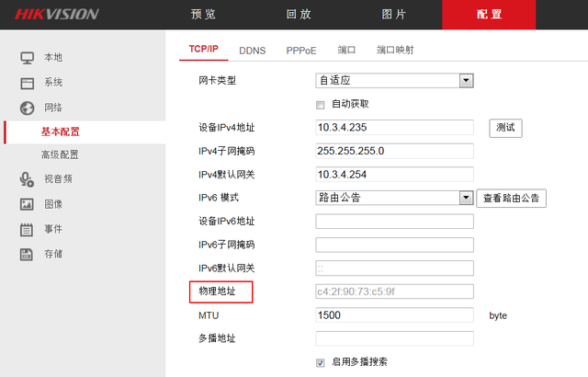
Task: Open 高级配置 in the sidebar
Action: point(60,154)
